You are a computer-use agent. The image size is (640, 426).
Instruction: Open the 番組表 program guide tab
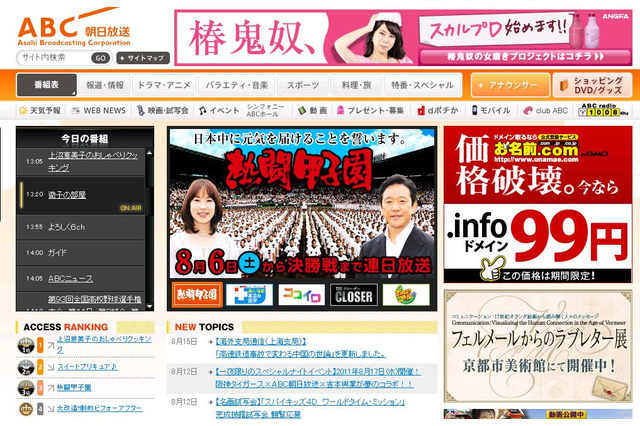coord(47,85)
